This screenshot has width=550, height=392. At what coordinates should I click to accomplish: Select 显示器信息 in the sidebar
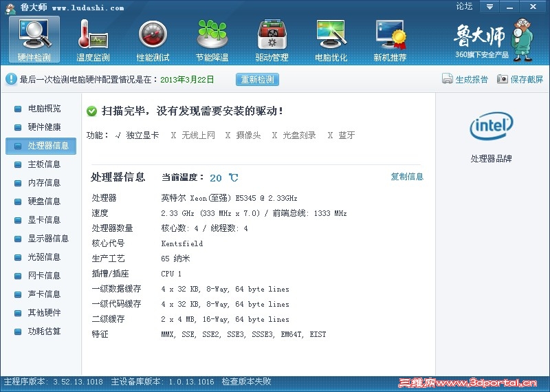(41, 239)
